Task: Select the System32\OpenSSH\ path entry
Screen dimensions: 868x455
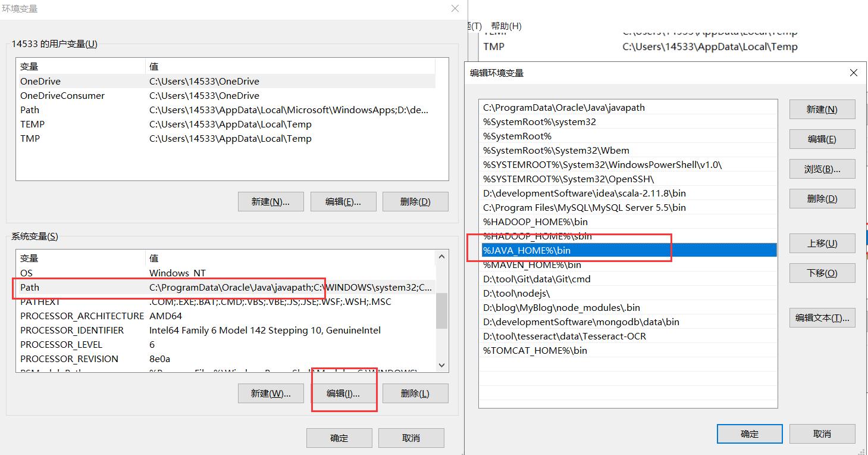Action: [628, 179]
